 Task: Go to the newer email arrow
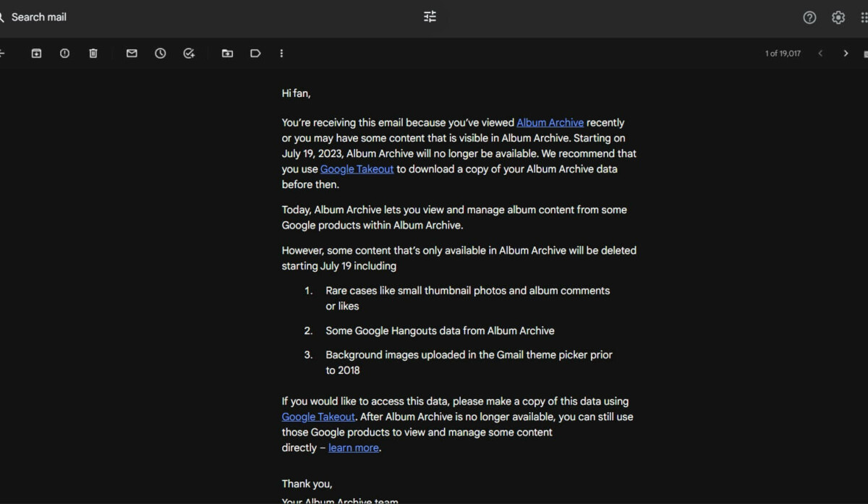pos(820,54)
